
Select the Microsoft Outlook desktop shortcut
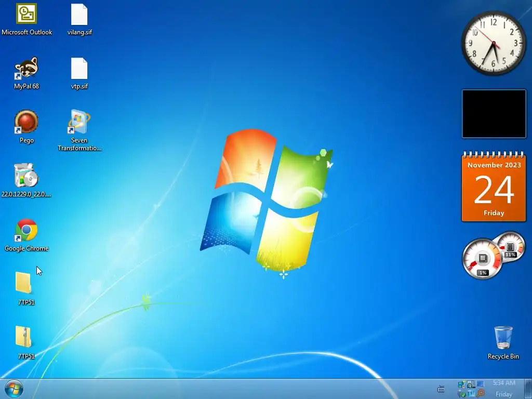pos(26,19)
